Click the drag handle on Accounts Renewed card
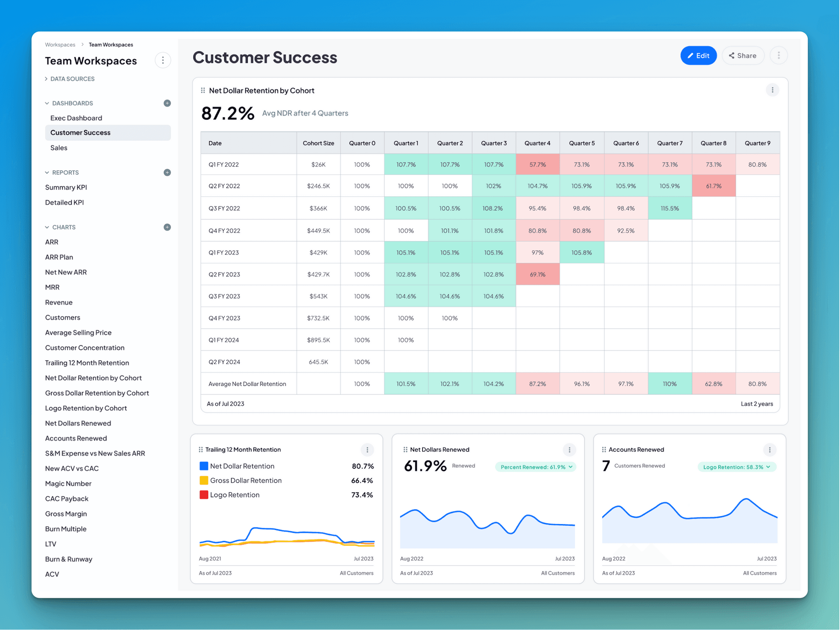Image resolution: width=840 pixels, height=630 pixels. pyautogui.click(x=604, y=449)
